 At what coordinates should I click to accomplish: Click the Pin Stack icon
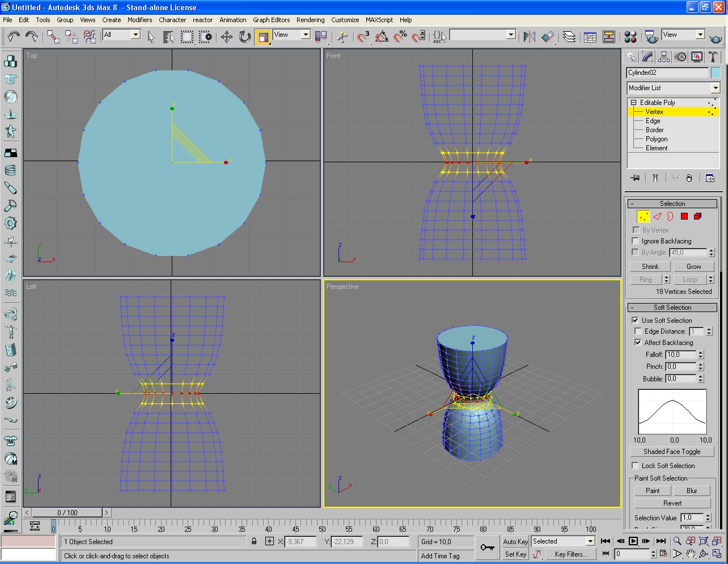(x=636, y=178)
